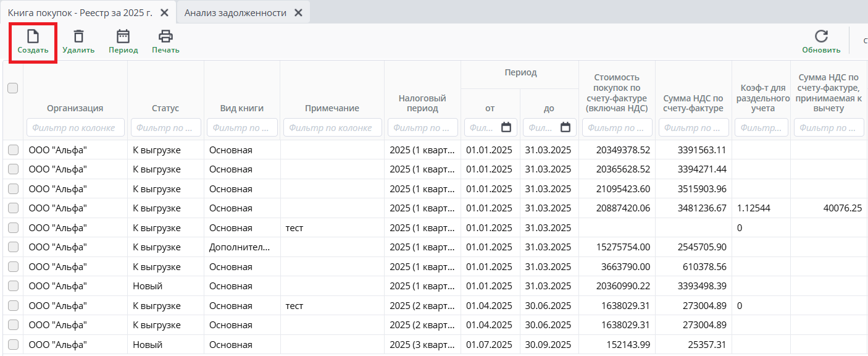This screenshot has height=356, width=868.
Task: Close the Книга покупок tab
Action: 164,13
